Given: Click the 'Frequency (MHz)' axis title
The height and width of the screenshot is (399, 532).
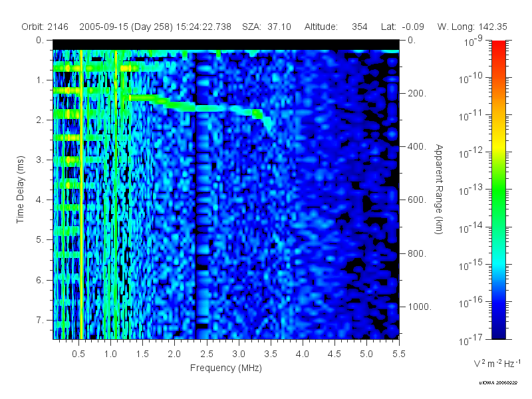Looking at the screenshot, I should coord(226,368).
